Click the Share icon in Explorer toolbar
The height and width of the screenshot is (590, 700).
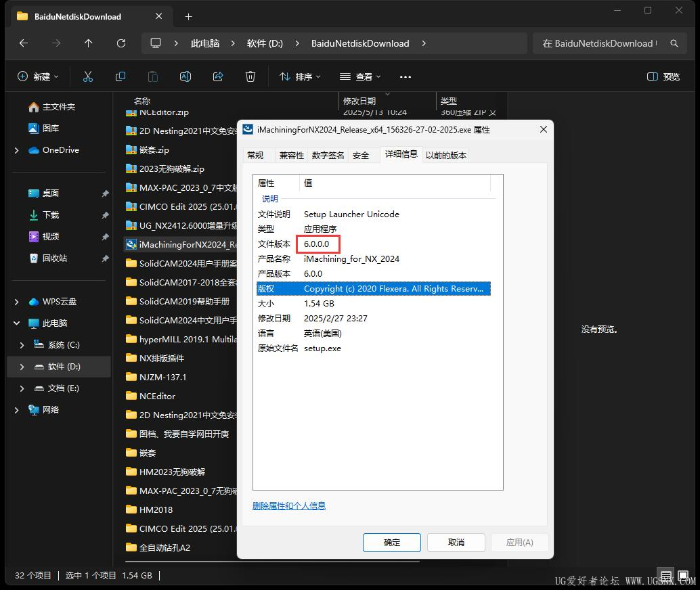tap(218, 76)
